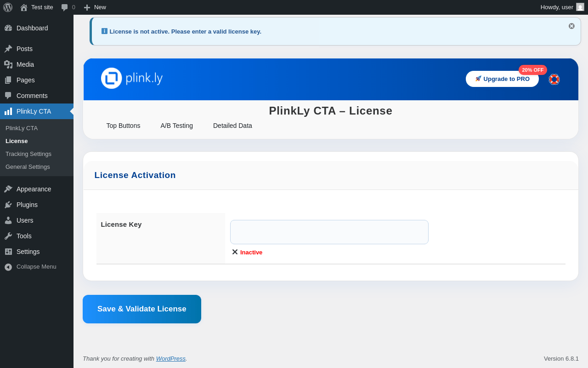The image size is (588, 368).
Task: Click the License Key label
Action: tap(121, 224)
